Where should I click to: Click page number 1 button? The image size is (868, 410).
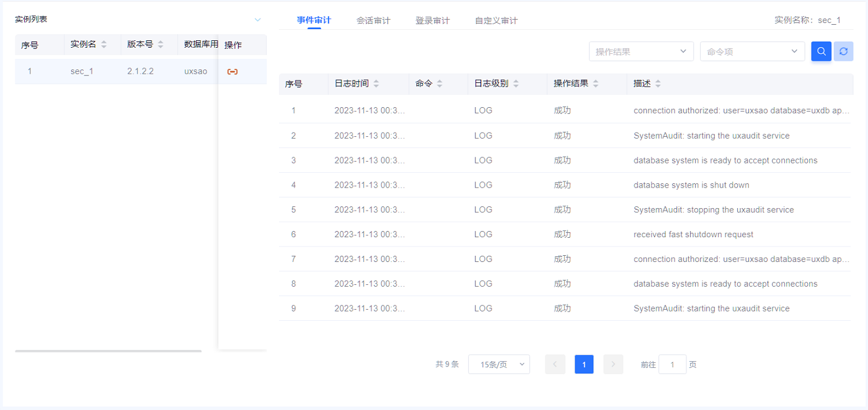point(584,365)
